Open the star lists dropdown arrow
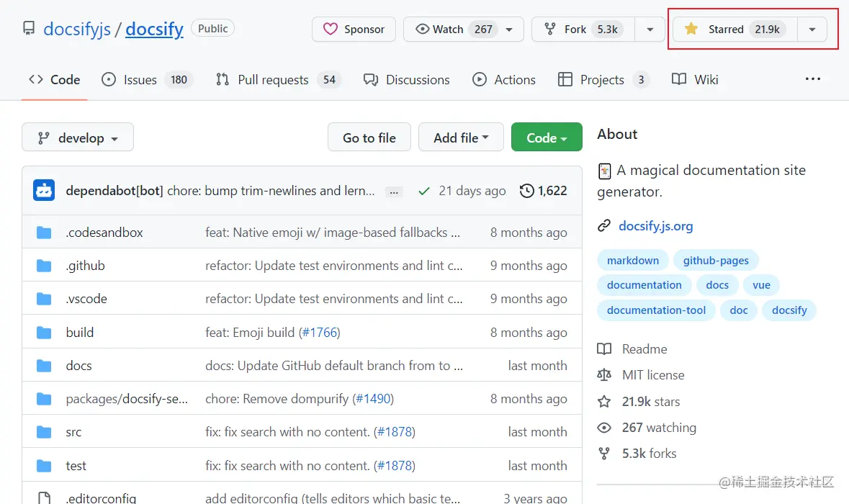 812,30
